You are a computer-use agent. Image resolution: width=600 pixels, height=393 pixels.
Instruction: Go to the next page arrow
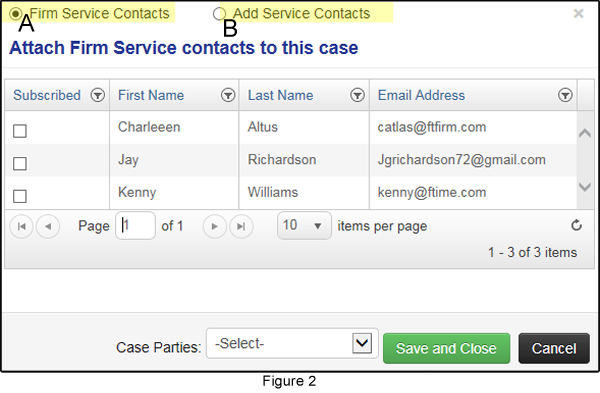pyautogui.click(x=215, y=226)
